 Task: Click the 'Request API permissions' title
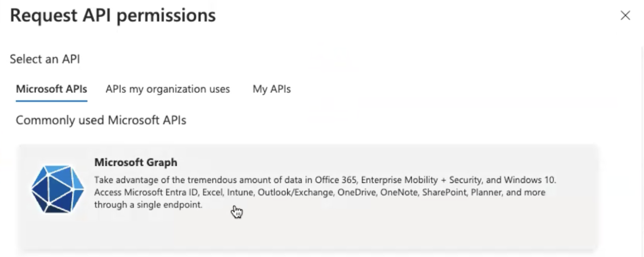click(x=113, y=16)
